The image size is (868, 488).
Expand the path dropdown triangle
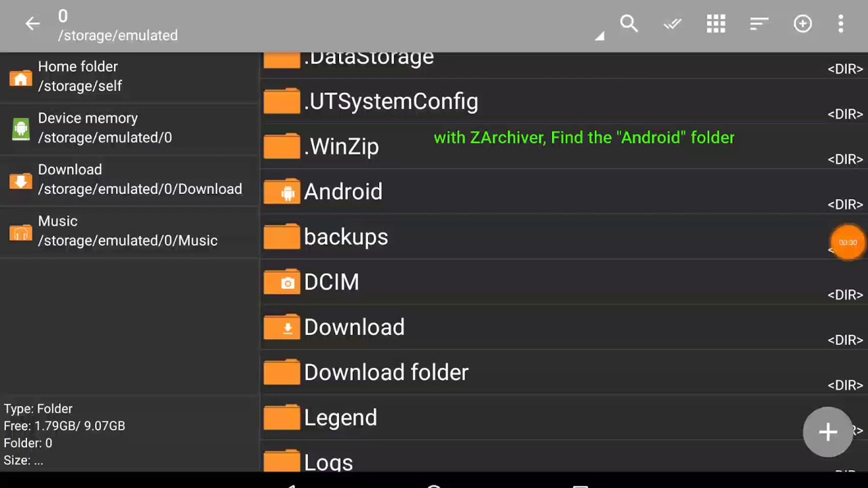pos(599,36)
